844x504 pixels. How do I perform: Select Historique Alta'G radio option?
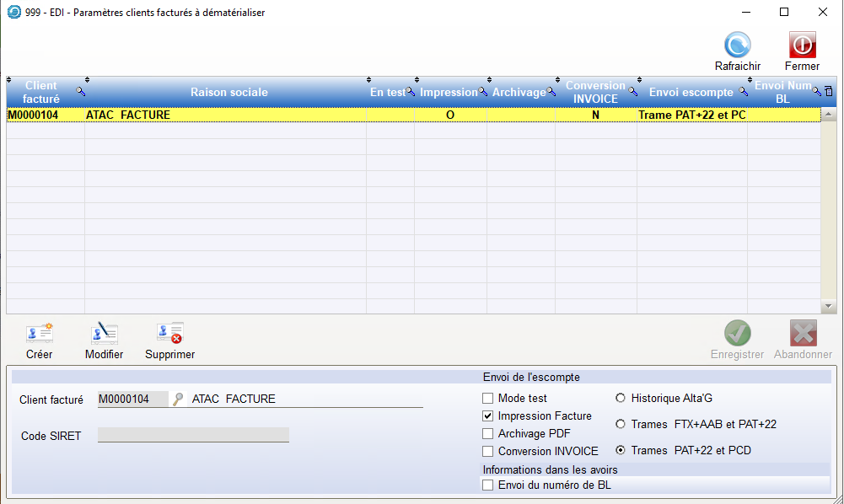click(621, 399)
